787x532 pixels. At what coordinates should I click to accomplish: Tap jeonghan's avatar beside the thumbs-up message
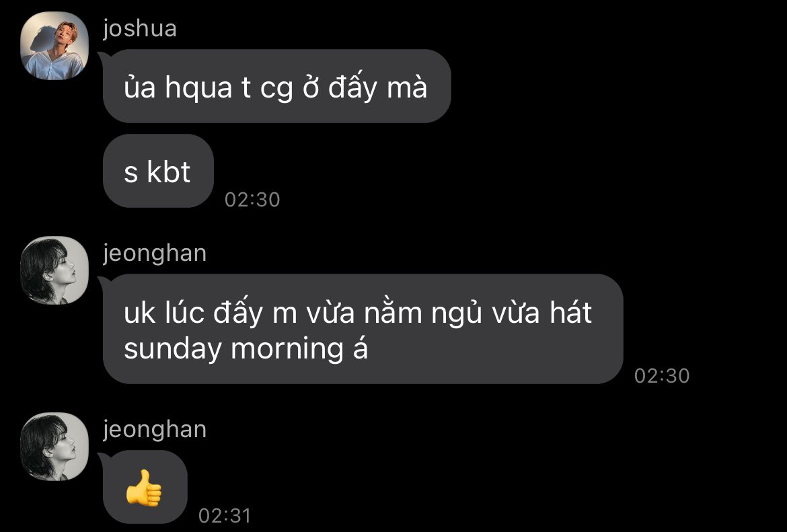pyautogui.click(x=54, y=447)
